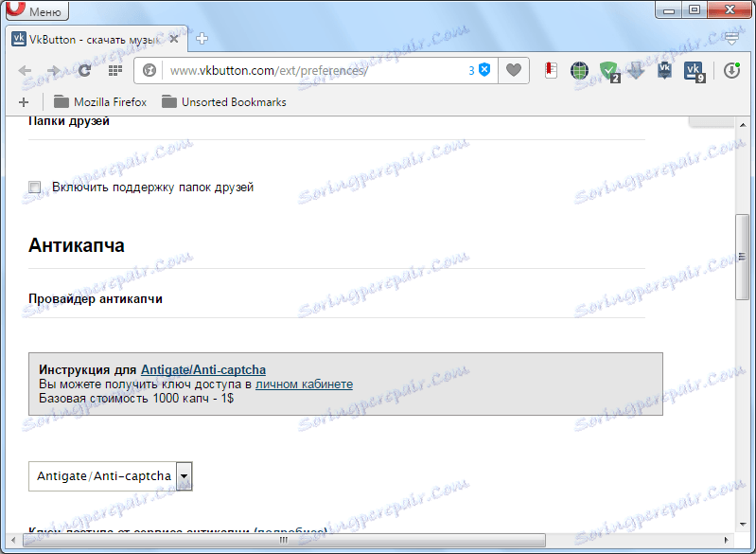
Task: Open the tab menu icon below the window buttons
Action: pyautogui.click(x=732, y=38)
